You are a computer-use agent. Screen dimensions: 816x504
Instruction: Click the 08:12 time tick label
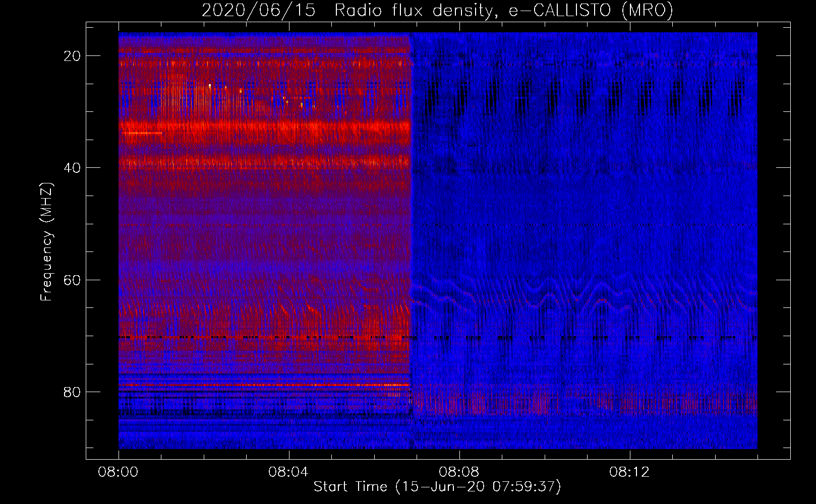click(x=629, y=472)
